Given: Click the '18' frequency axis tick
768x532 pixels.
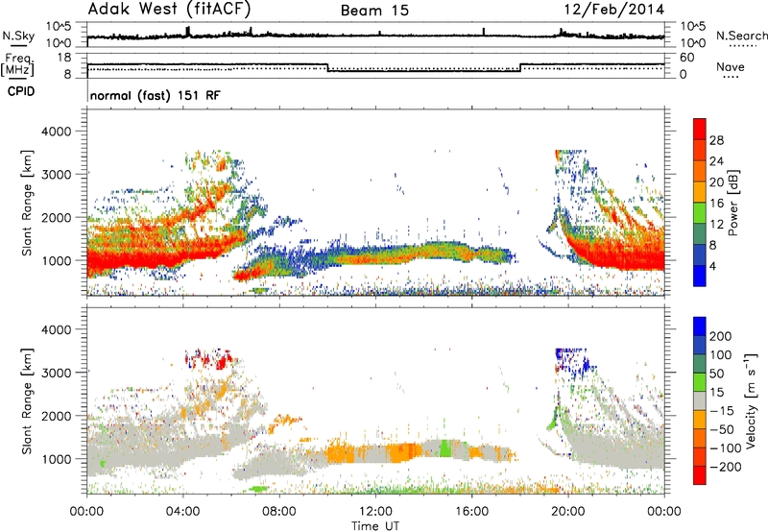Looking at the screenshot, I should point(64,58).
